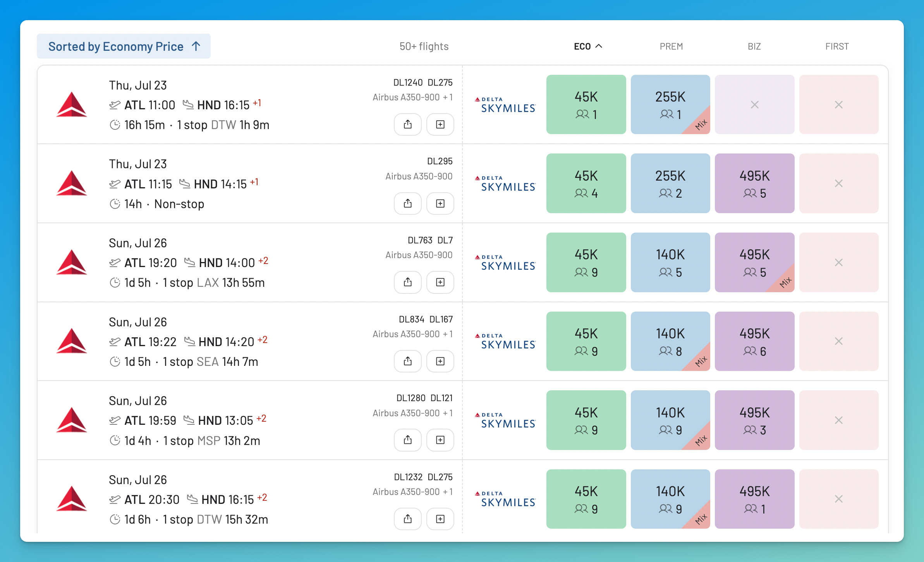
Task: Click 'Airbus A350-900' aircraft on DL763 row
Action: pos(419,255)
